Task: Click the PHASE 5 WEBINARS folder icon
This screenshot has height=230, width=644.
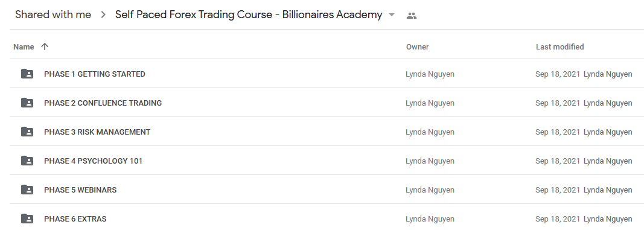Action: [x=27, y=190]
